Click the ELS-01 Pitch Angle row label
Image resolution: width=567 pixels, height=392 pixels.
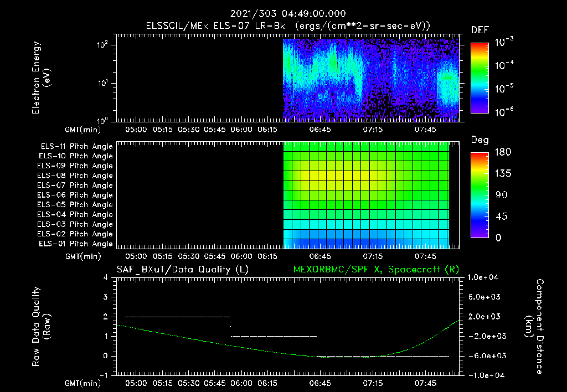(76, 244)
